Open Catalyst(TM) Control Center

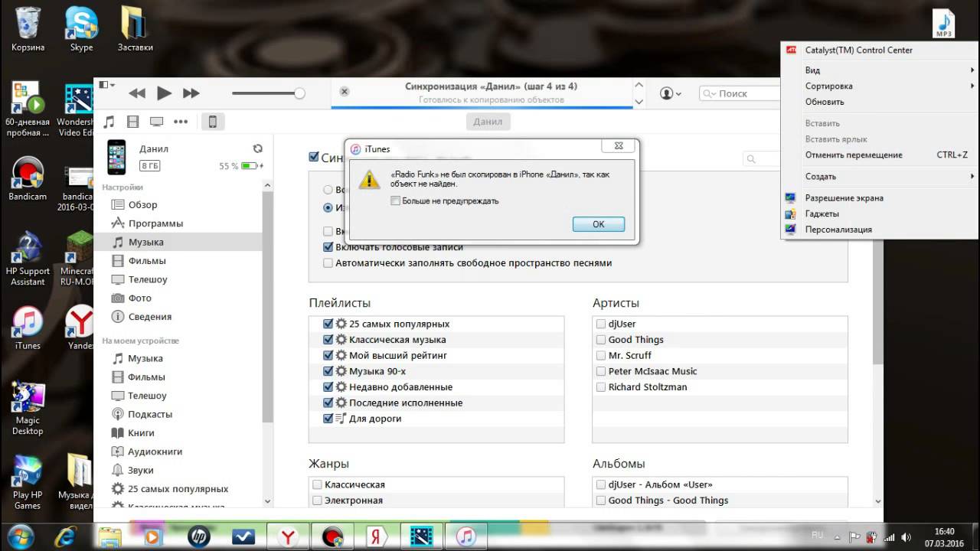tap(880, 50)
